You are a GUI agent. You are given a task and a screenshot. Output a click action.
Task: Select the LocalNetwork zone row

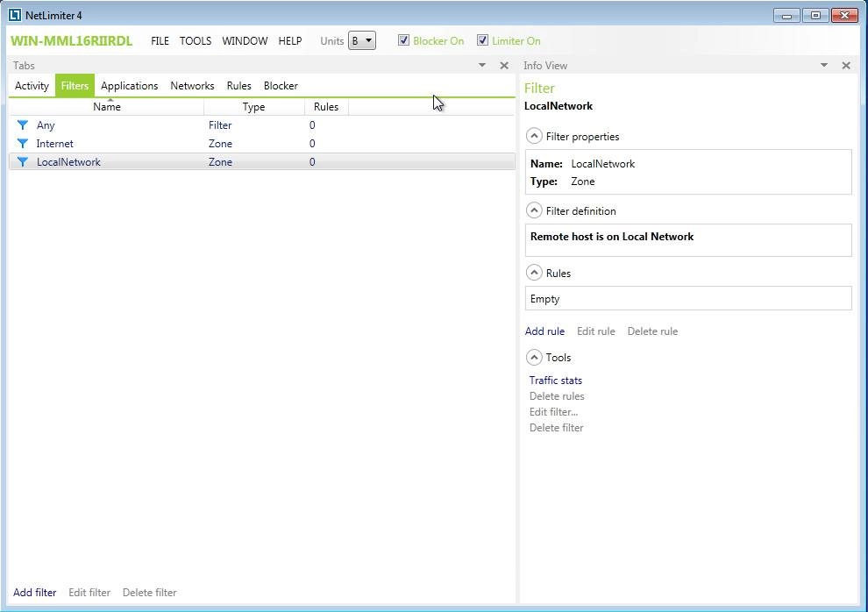tap(262, 161)
